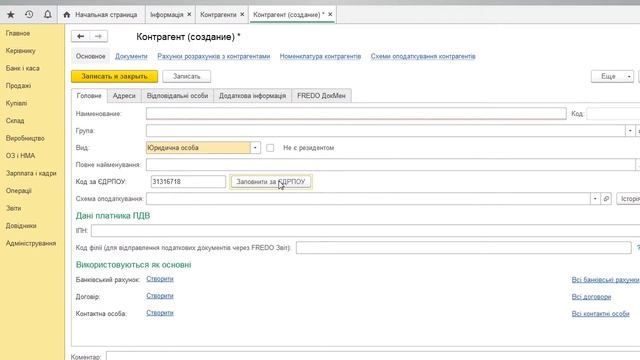640x360 pixels.
Task: Open Всі банківські рахунки link
Action: (605, 280)
